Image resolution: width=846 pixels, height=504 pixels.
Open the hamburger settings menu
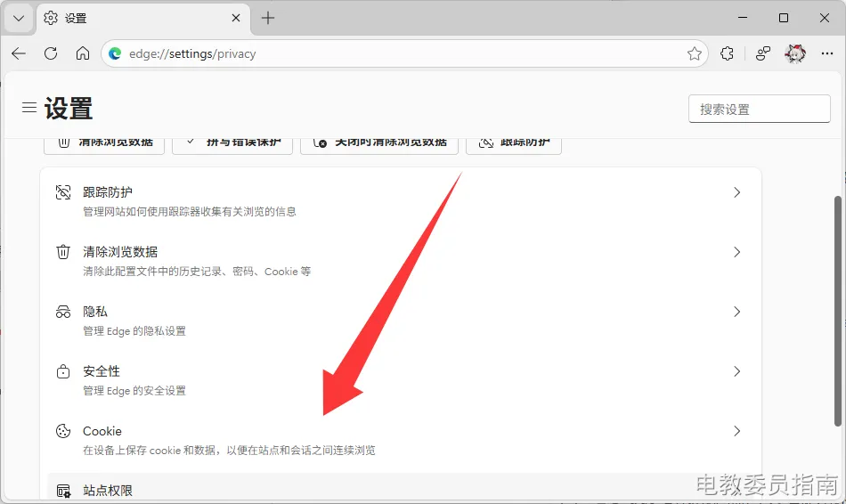click(29, 108)
